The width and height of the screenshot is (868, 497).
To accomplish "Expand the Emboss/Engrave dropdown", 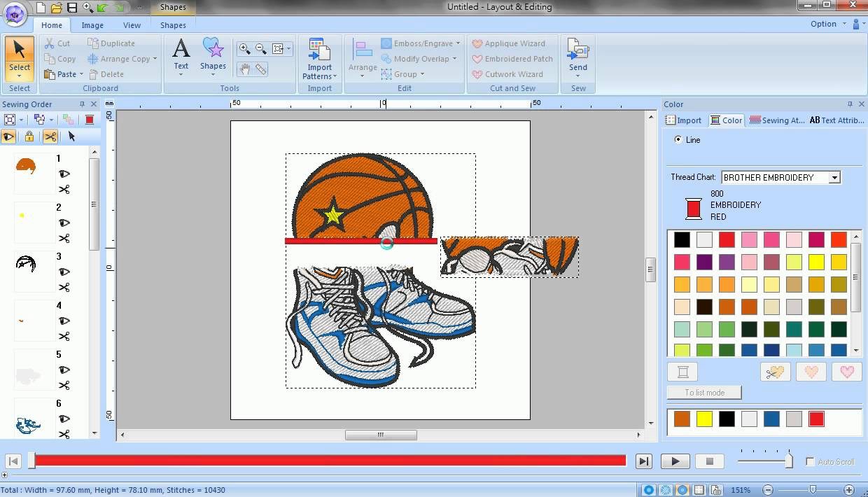I will click(458, 43).
